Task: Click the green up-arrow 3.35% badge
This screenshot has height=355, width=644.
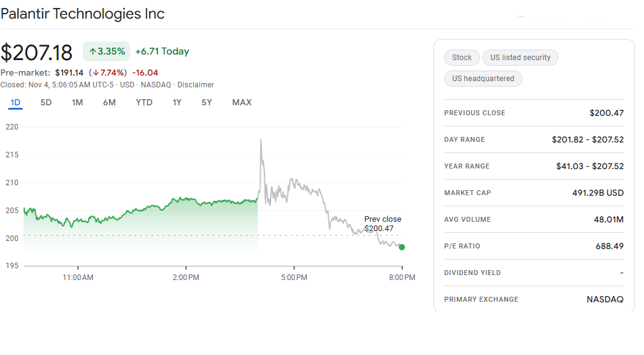Action: coord(107,51)
